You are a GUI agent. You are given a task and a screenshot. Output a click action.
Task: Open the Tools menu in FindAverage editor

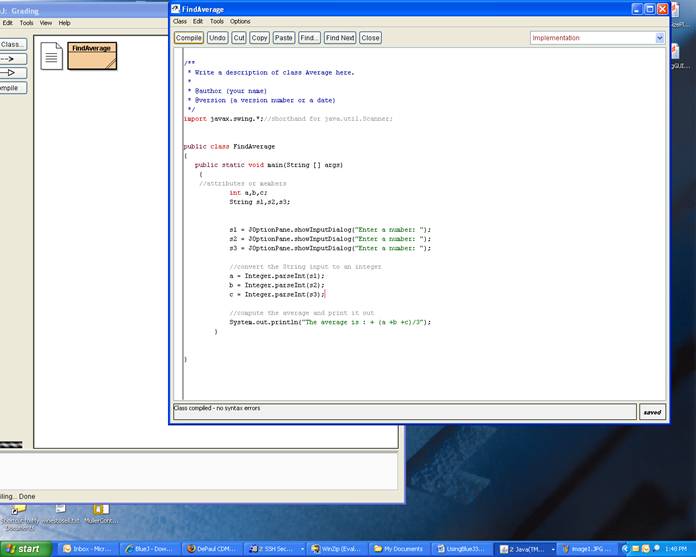click(217, 21)
